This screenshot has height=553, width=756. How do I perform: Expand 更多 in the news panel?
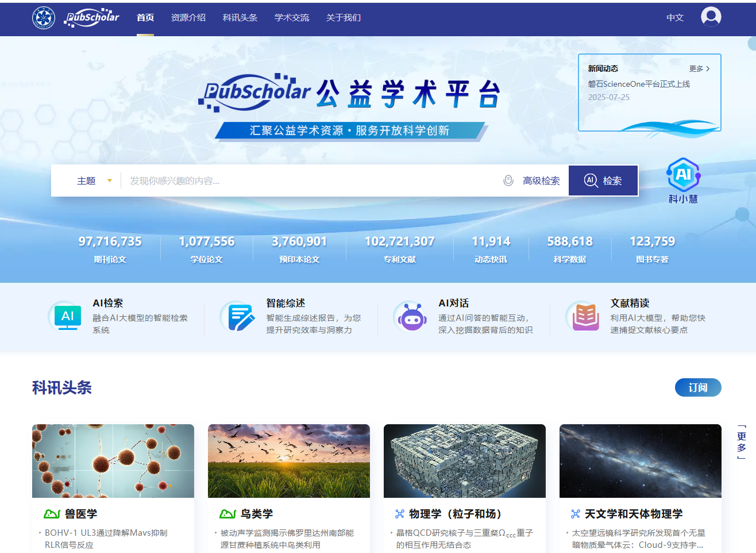tap(699, 68)
